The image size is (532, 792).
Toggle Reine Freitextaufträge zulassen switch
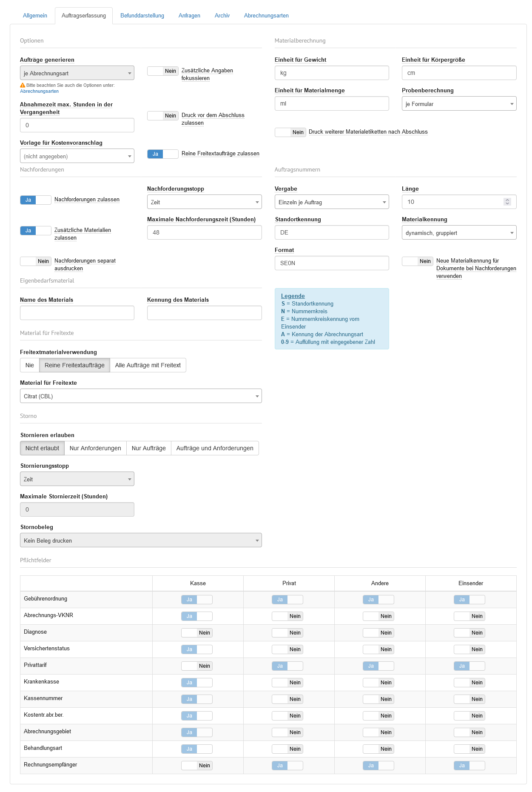[162, 154]
